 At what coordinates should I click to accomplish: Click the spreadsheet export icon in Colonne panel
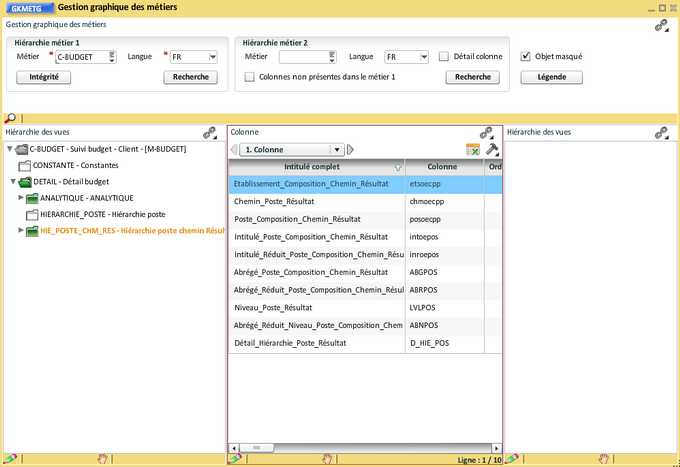pyautogui.click(x=473, y=149)
